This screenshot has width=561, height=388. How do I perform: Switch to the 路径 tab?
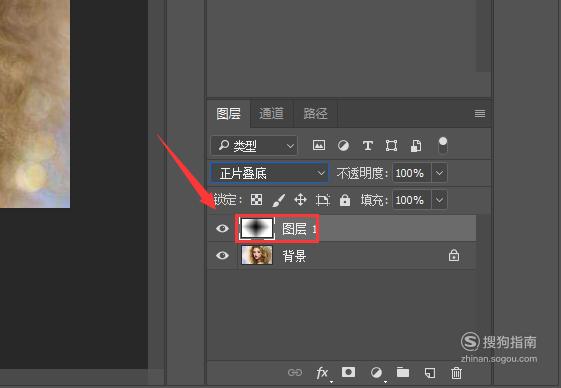point(315,114)
